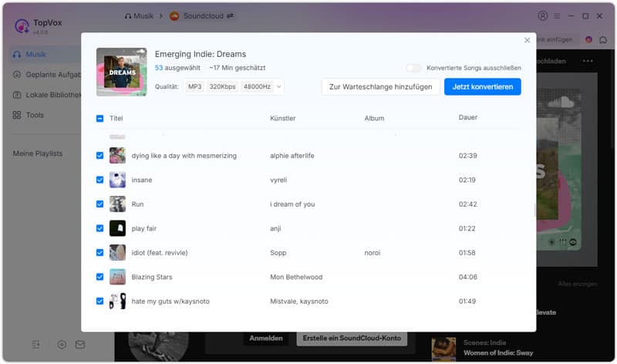617x364 pixels.
Task: Open the MP3 format selector
Action: 194,87
